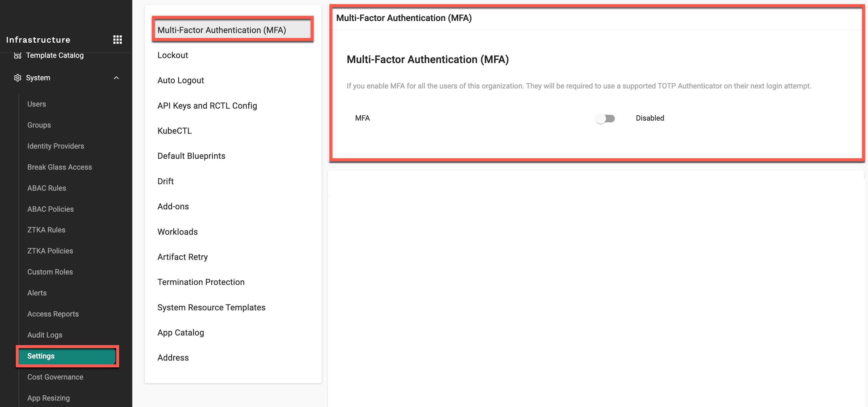Open Audit Logs from sidebar
868x407 pixels.
(44, 335)
